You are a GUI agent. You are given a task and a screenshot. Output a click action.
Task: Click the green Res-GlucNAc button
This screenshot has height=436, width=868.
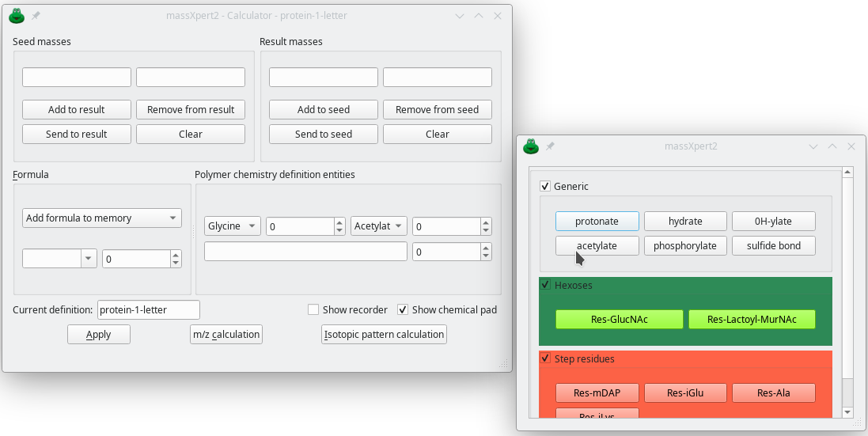tap(619, 319)
